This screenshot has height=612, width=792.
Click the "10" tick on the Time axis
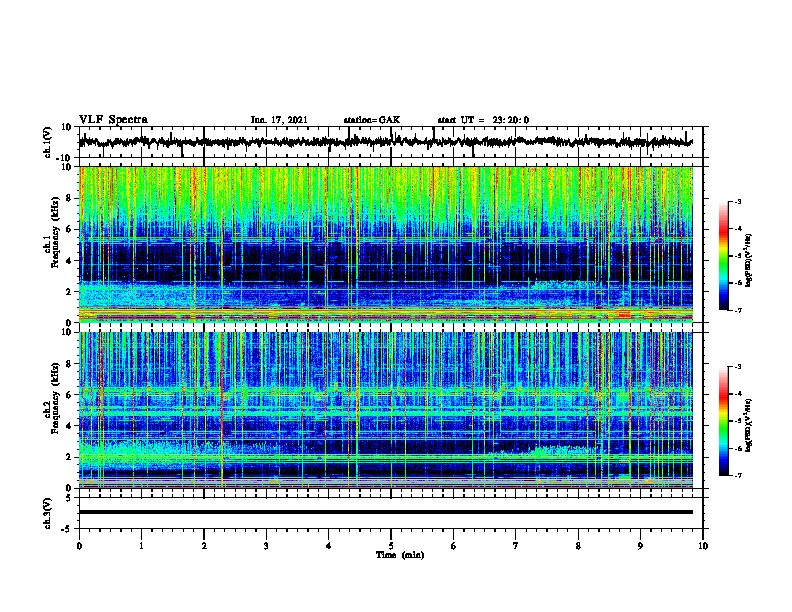click(x=703, y=546)
